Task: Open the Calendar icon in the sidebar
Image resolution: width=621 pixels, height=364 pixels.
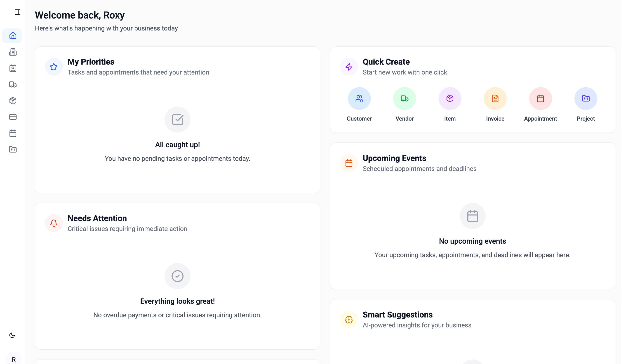Action: point(13,133)
